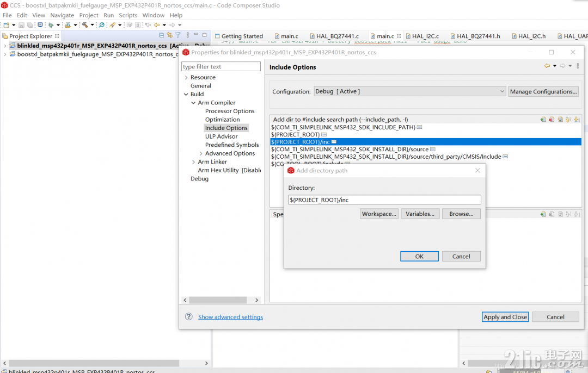
Task: Click the Search magnifier toolbar icon
Action: pos(102,25)
